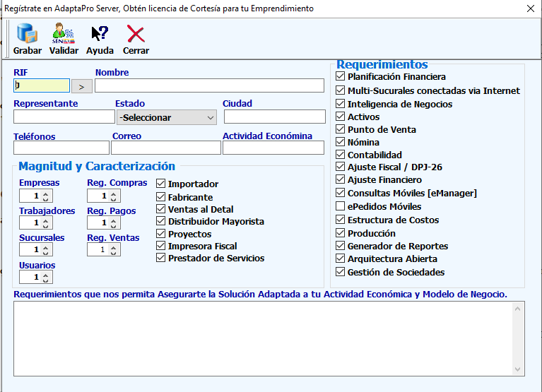Enable the ePedidos Móviles checkbox
Image resolution: width=542 pixels, height=392 pixels.
coord(341,206)
